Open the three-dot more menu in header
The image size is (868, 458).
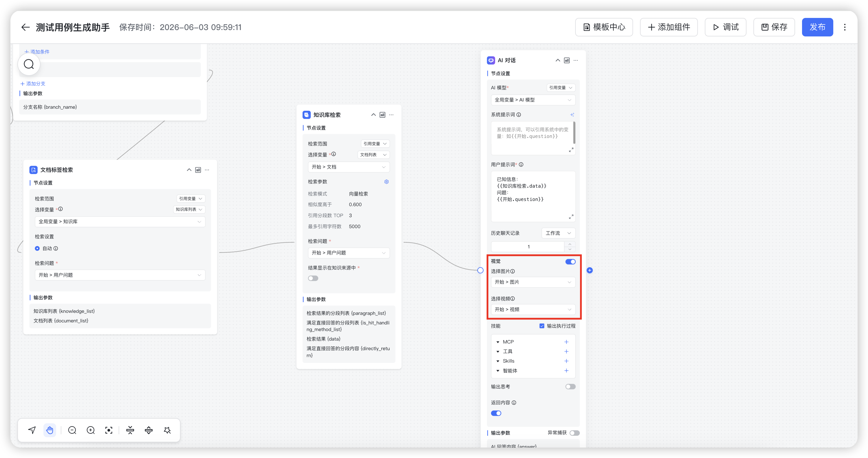844,27
